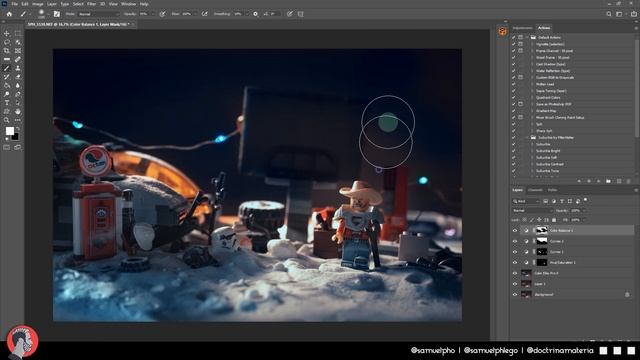Click the white foreground color swatch

pyautogui.click(x=9, y=131)
